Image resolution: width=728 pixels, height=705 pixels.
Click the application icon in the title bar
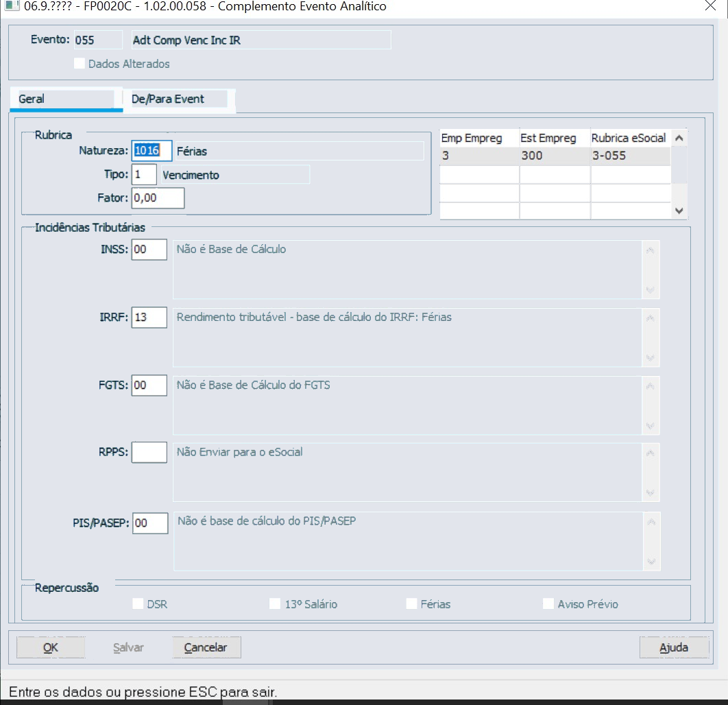[x=12, y=6]
